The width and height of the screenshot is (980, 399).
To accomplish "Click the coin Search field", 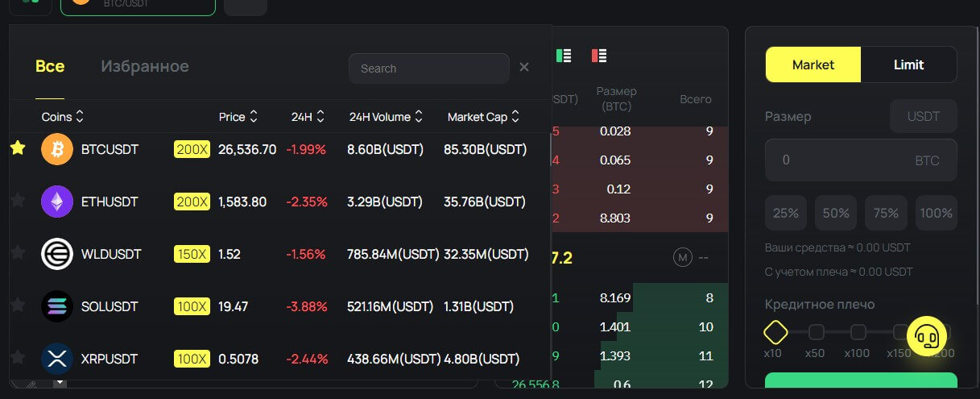I will (x=428, y=69).
